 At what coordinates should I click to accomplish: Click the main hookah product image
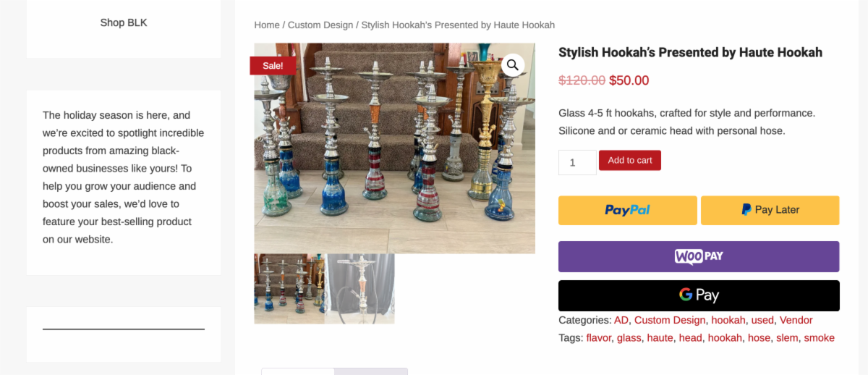pyautogui.click(x=395, y=148)
